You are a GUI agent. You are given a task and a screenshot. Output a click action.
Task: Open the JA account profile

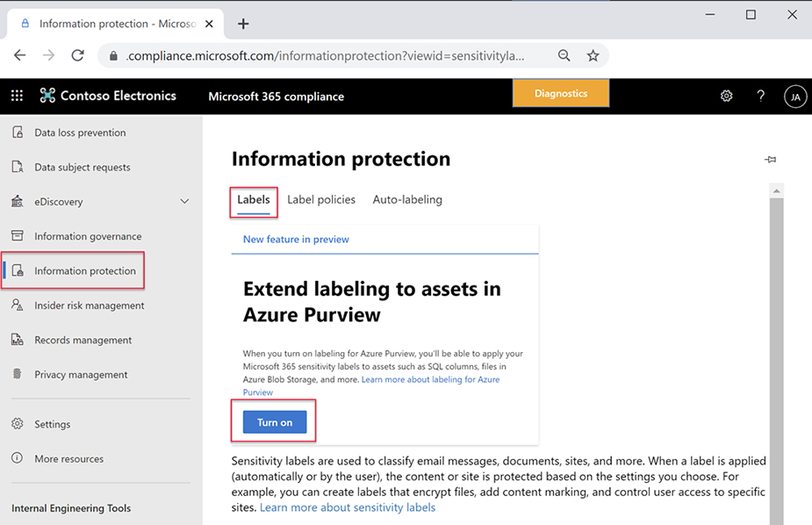tap(794, 96)
